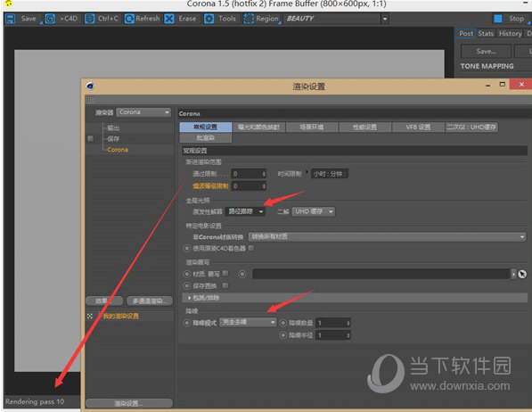532x412 pixels.
Task: Open the 渲染器 Corona renderer dropdown
Action: tap(143, 112)
